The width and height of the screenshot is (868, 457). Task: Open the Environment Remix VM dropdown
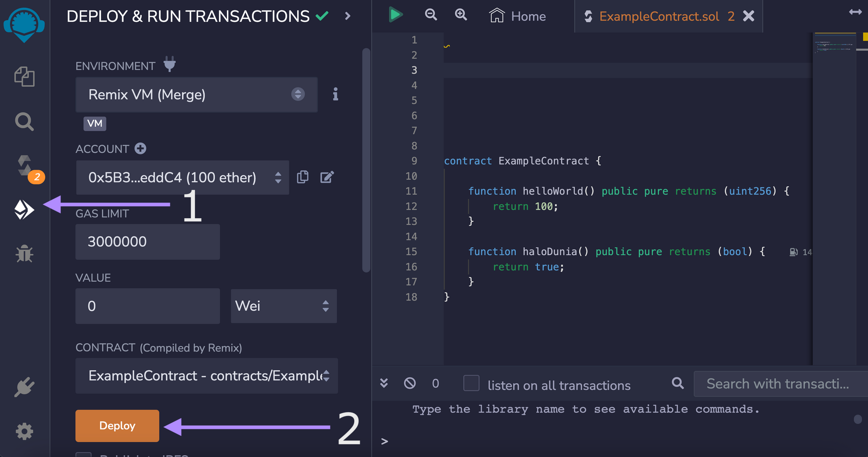pyautogui.click(x=196, y=95)
